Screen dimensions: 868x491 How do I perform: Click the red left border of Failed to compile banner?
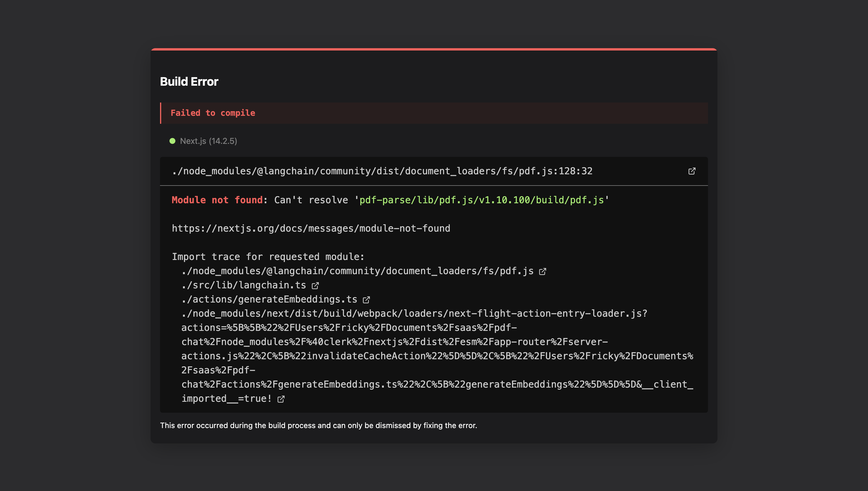point(161,113)
